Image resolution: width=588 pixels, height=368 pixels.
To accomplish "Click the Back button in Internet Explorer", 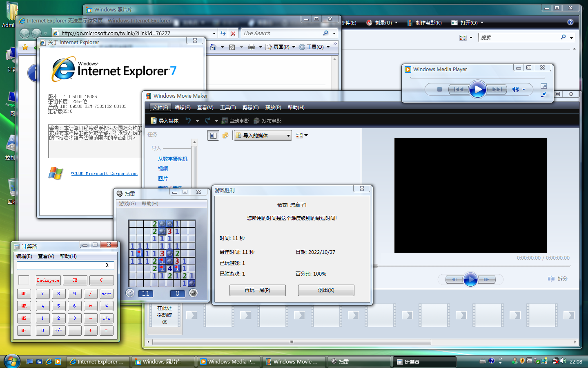I will click(x=24, y=33).
